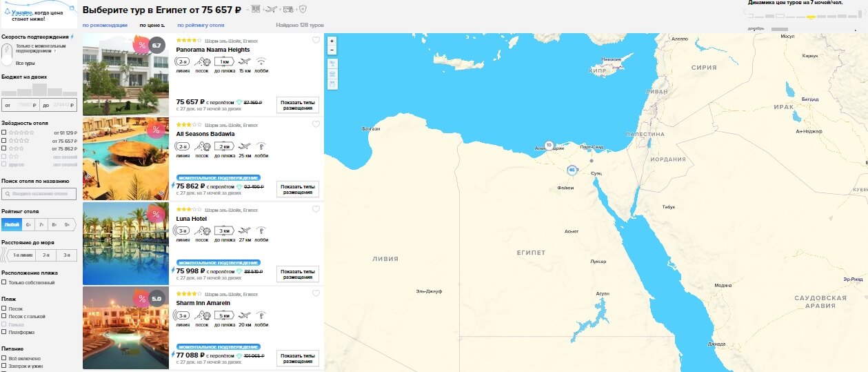This screenshot has width=868, height=372.
Task: Click discount badge on Panorama Naama Heights photo
Action: pyautogui.click(x=143, y=46)
